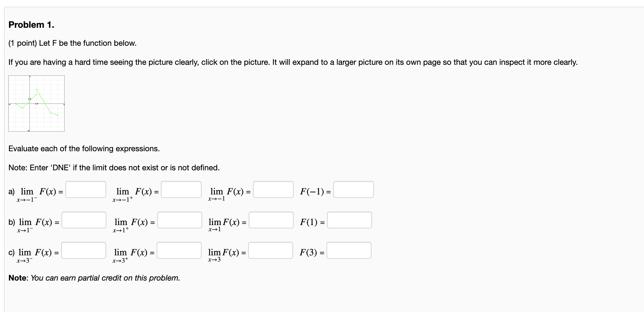Viewport: 644px width, 312px height.
Task: Select the left-hand limit x→3⁻ answer box
Action: click(x=84, y=250)
